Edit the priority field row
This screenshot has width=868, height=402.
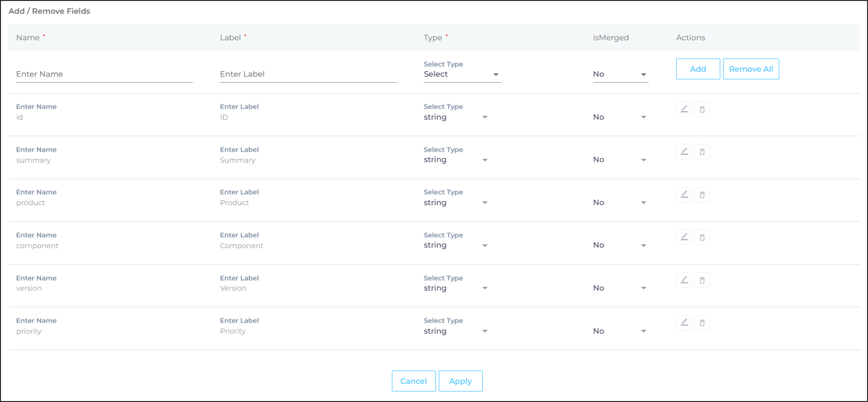click(684, 323)
